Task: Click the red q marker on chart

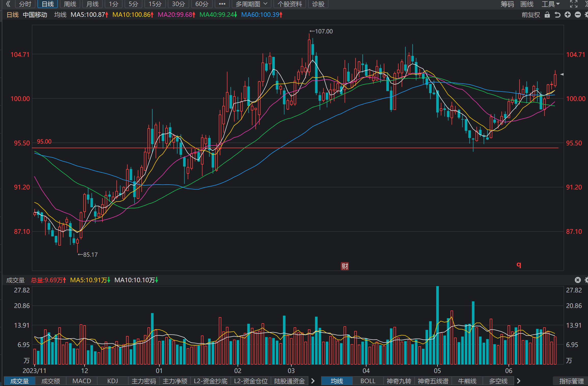Action: 519,265
